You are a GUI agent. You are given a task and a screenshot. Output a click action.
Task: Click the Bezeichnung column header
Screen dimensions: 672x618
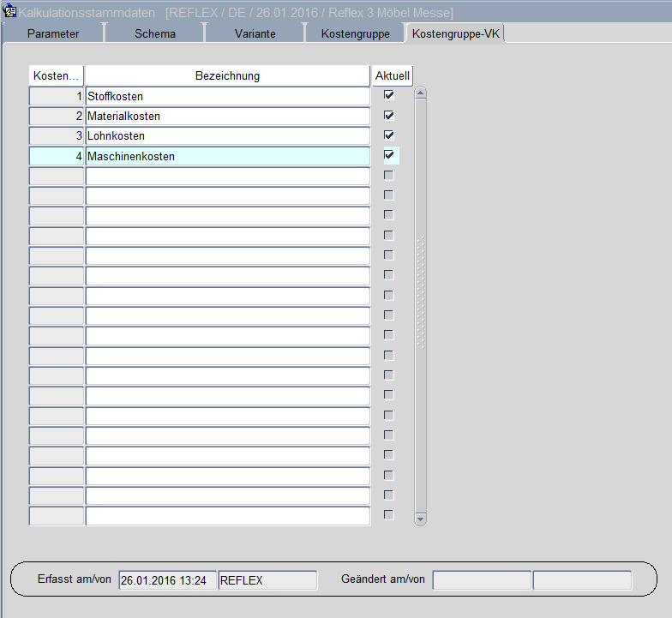(227, 75)
